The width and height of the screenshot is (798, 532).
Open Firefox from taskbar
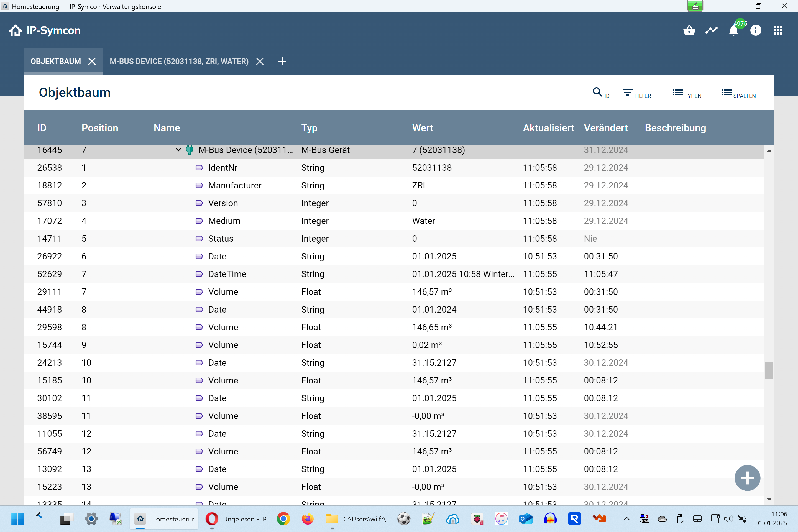(x=307, y=519)
